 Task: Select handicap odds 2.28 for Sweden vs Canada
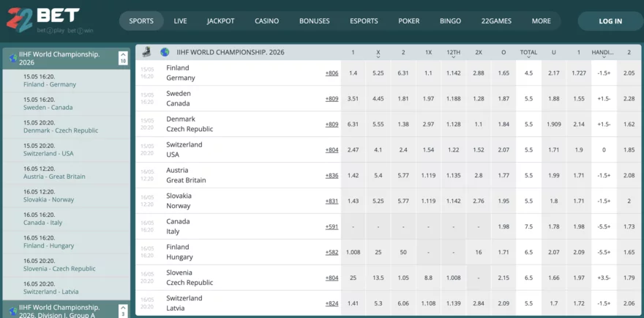[629, 99]
